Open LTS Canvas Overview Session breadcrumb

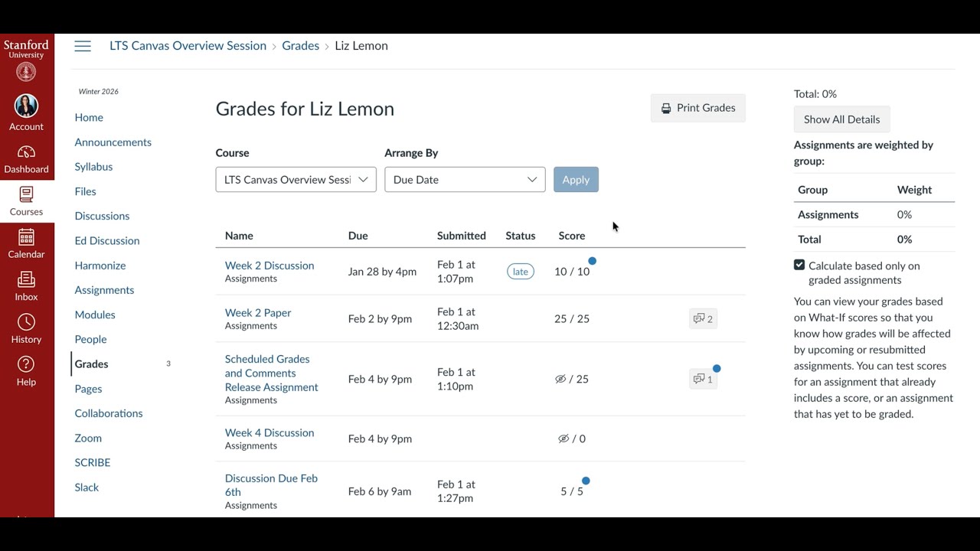[x=188, y=46]
